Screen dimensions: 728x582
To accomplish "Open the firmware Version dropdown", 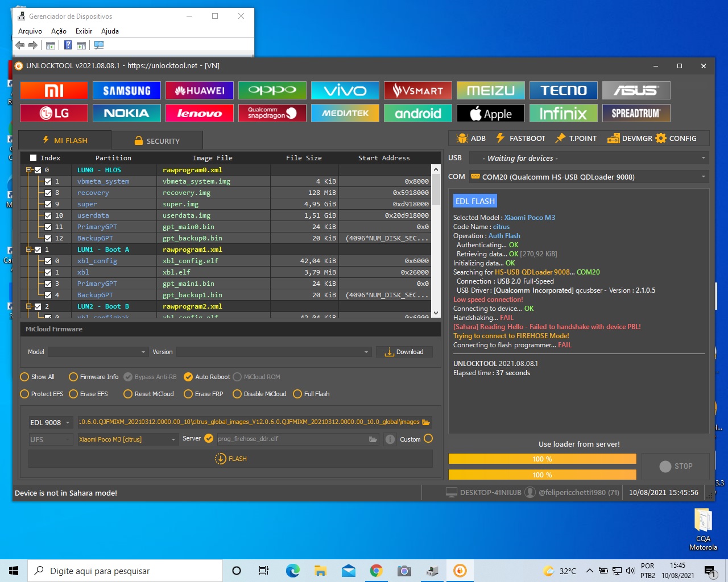I will [274, 352].
